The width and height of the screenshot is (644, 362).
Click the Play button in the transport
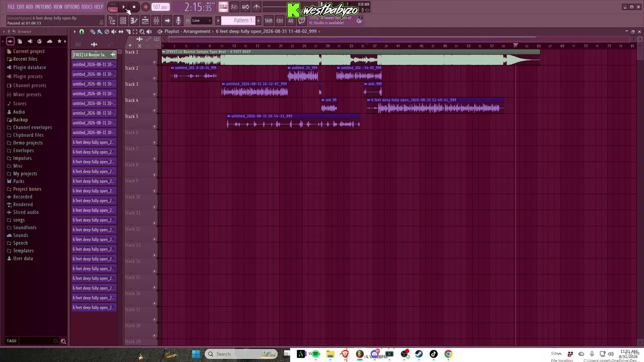(124, 7)
